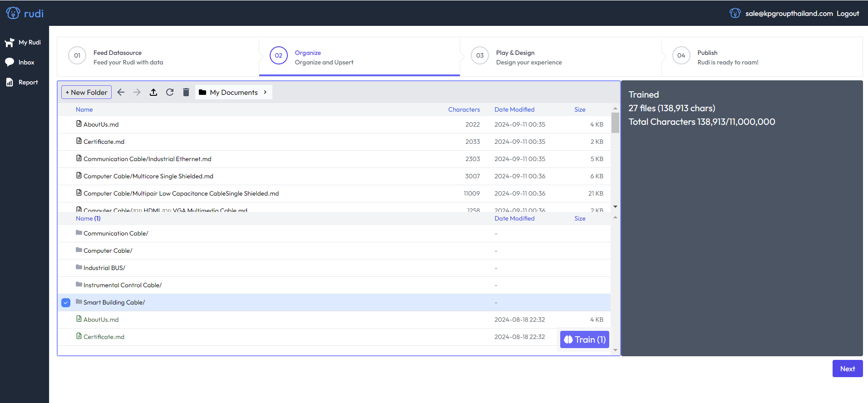
Task: Click the trash delete icon
Action: [x=186, y=92]
